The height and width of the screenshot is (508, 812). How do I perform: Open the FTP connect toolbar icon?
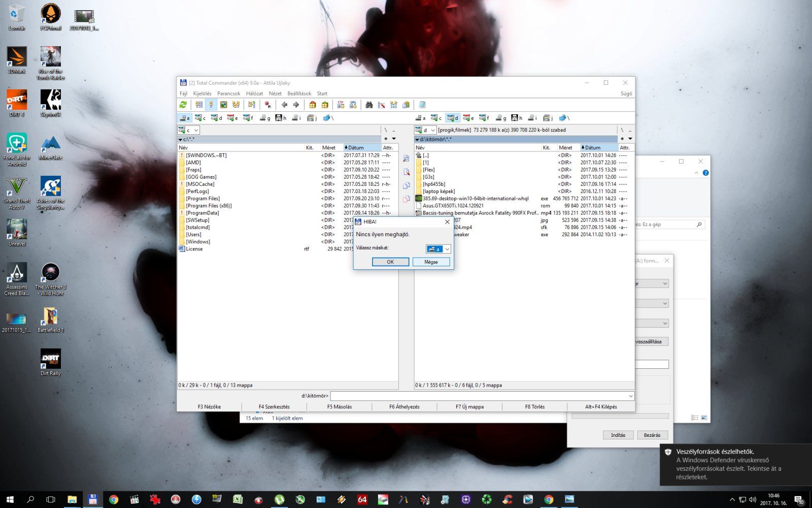coord(341,105)
